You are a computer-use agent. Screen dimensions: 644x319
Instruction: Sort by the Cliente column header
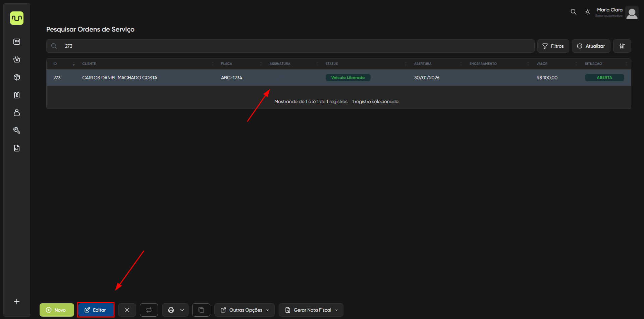tap(89, 64)
